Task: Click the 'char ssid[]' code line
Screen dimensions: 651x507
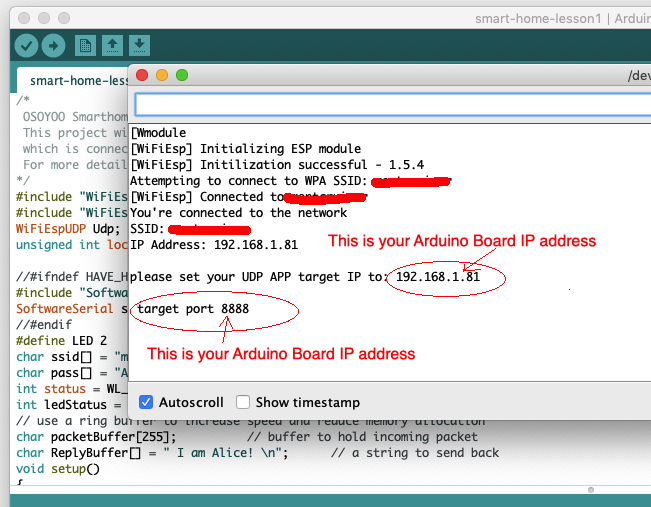Action: [x=72, y=357]
